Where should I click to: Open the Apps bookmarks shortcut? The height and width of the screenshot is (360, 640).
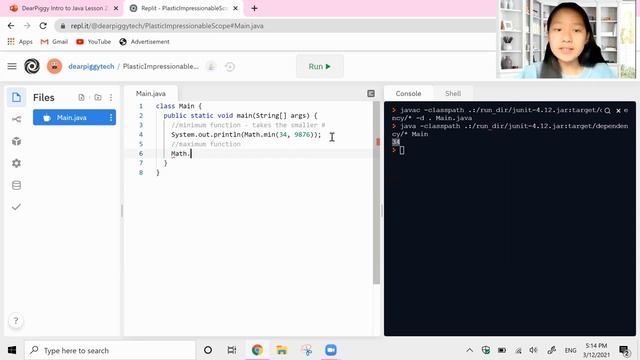[x=20, y=42]
